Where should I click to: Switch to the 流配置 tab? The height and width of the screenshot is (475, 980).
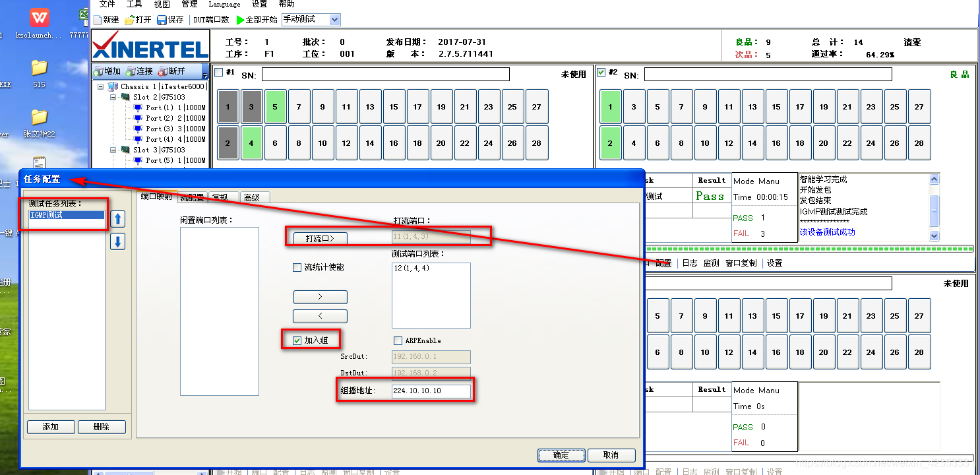(x=192, y=197)
